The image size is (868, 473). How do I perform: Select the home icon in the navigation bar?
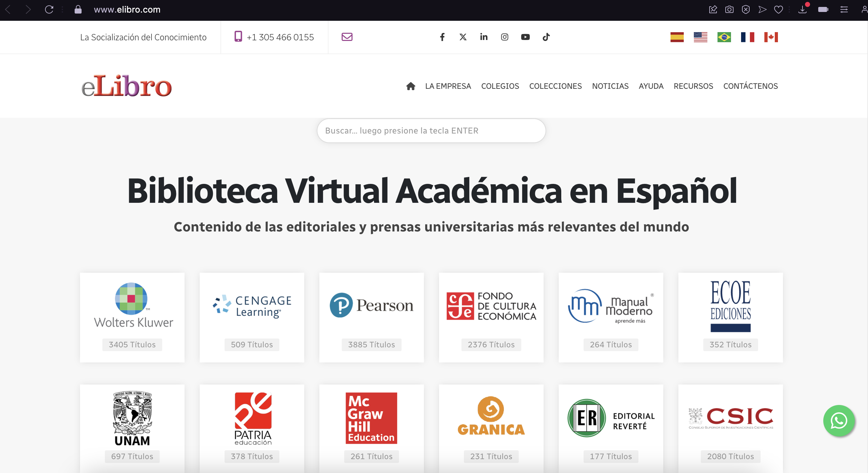tap(411, 86)
